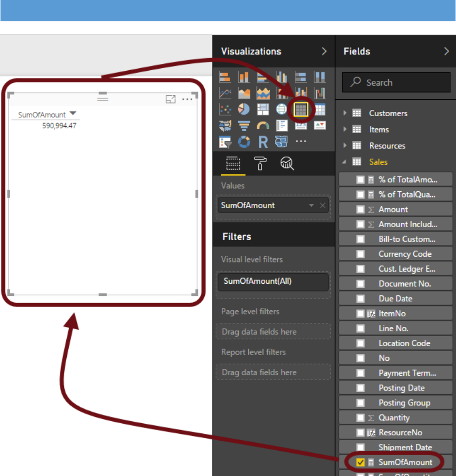The image size is (456, 476).
Task: Check the Amount field checkbox
Action: pos(360,210)
